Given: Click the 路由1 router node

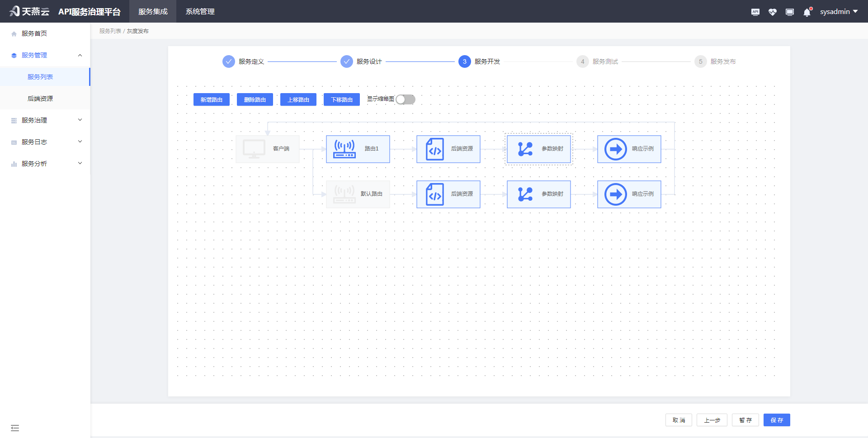Looking at the screenshot, I should [358, 149].
